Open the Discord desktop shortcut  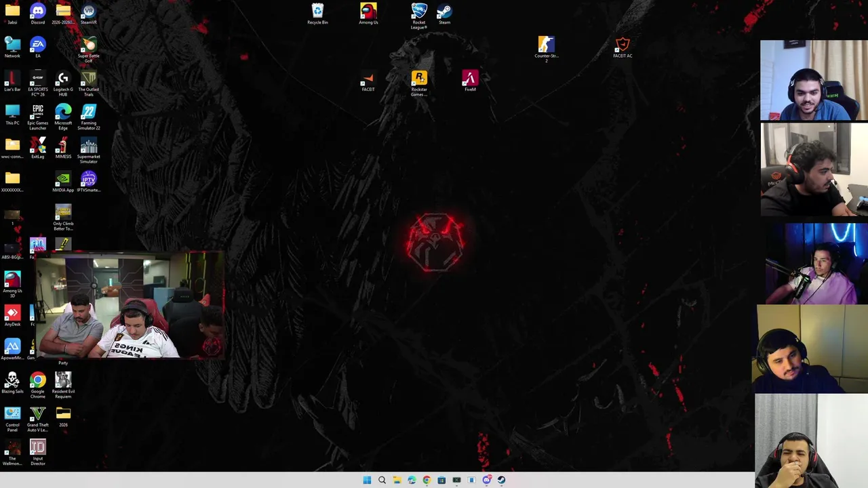(x=38, y=14)
